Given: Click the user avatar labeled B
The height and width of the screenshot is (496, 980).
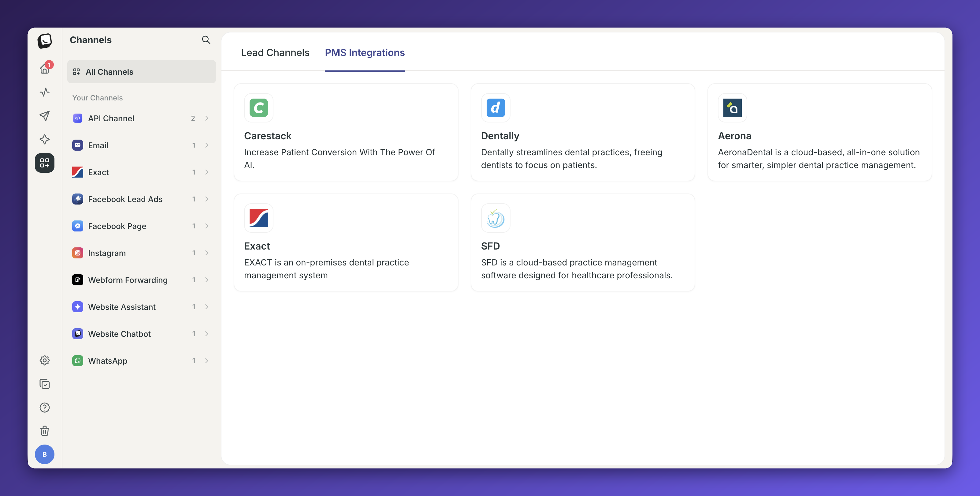Looking at the screenshot, I should (x=45, y=454).
